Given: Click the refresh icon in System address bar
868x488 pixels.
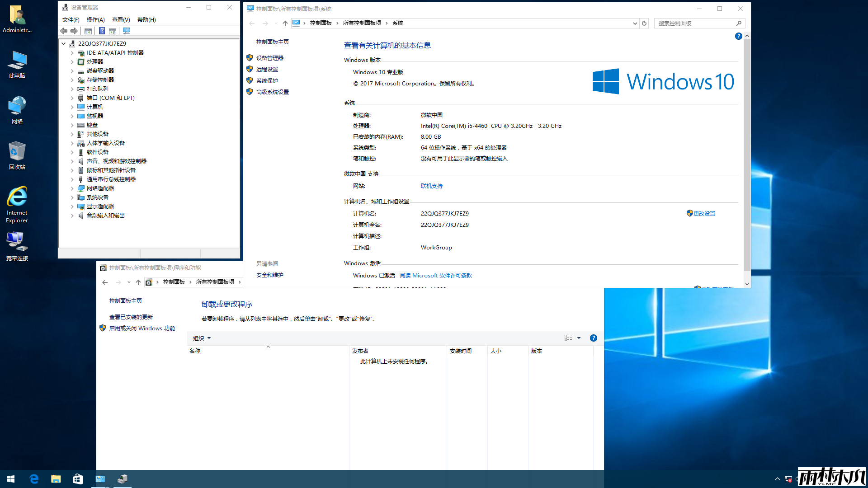Looking at the screenshot, I should 644,23.
